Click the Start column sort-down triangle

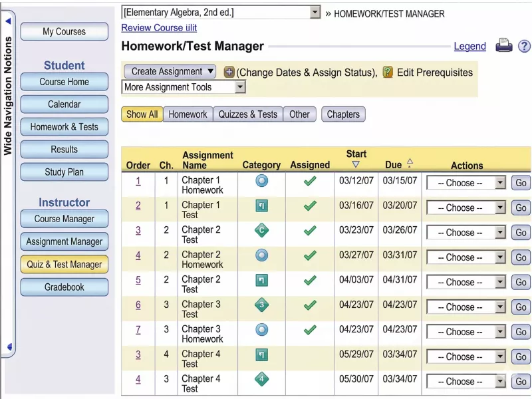[356, 164]
